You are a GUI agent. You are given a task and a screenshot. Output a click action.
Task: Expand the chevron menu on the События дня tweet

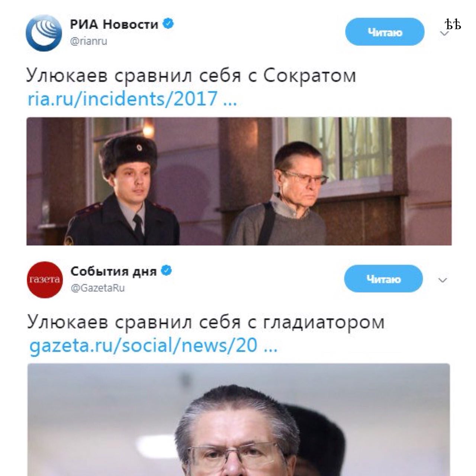click(443, 280)
